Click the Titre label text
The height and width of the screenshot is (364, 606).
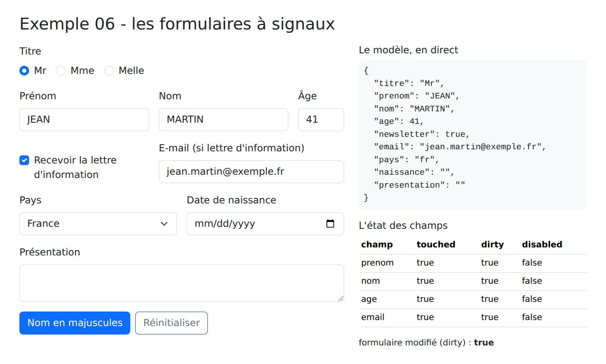click(30, 51)
